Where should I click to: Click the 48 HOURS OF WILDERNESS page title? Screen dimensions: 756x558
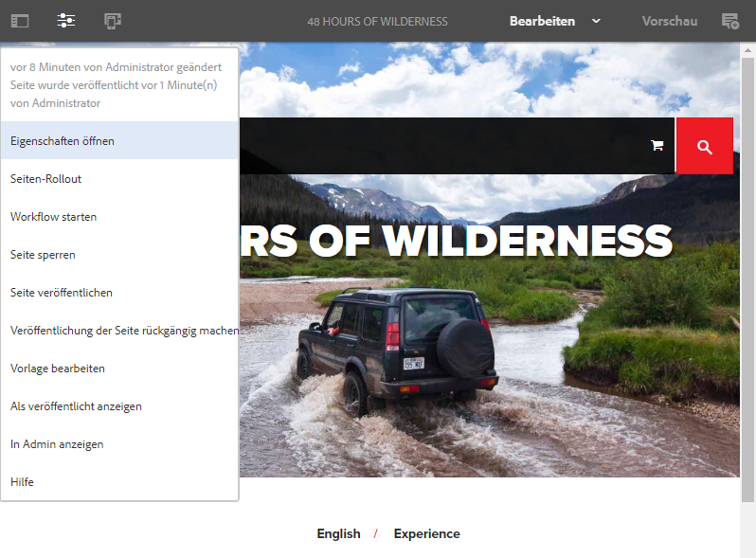[x=377, y=22]
